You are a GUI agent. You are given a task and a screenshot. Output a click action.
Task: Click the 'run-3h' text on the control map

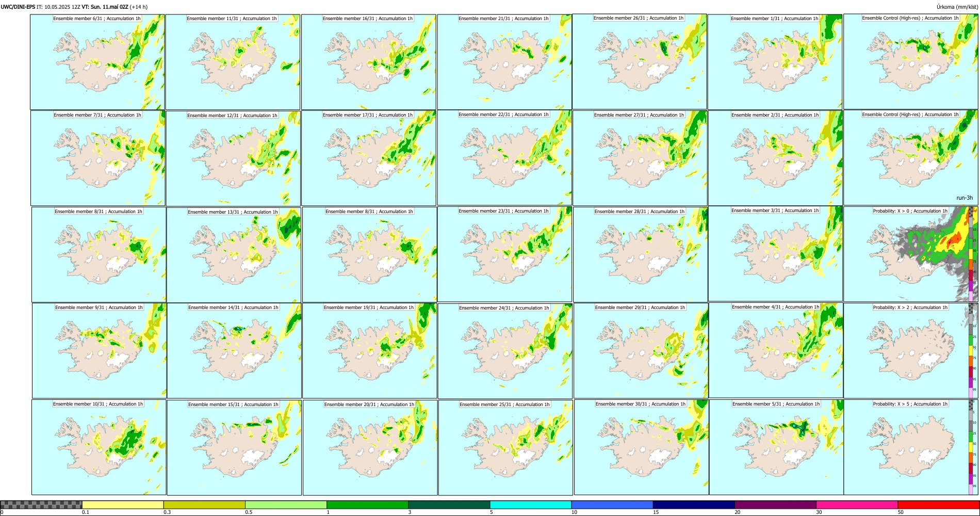coord(965,198)
